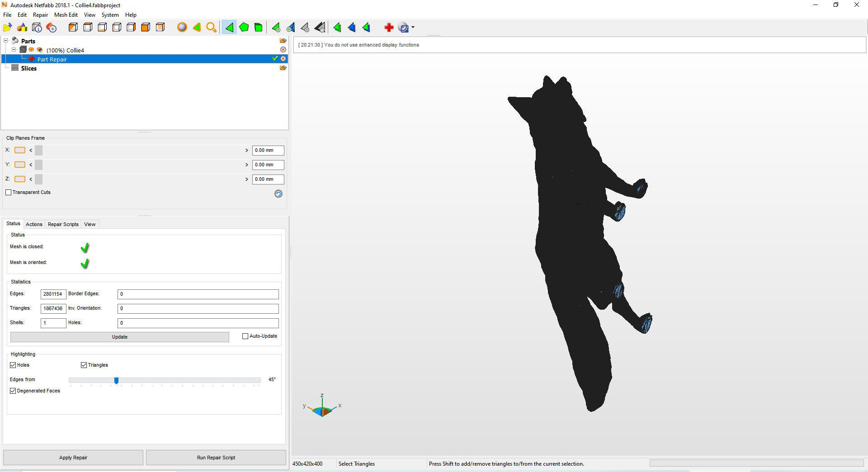Click the blue triangle toolbar icon
This screenshot has height=472, width=868.
352,28
